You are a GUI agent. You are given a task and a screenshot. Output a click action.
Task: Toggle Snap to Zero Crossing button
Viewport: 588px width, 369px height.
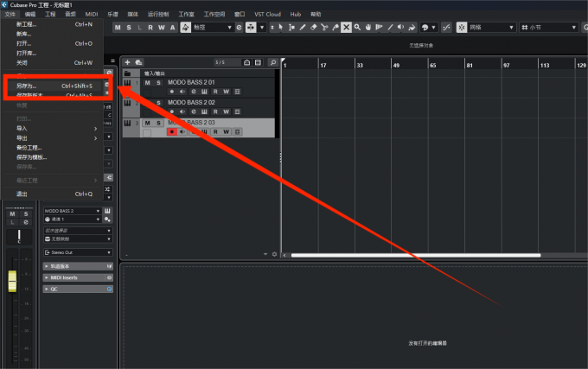[x=446, y=28]
